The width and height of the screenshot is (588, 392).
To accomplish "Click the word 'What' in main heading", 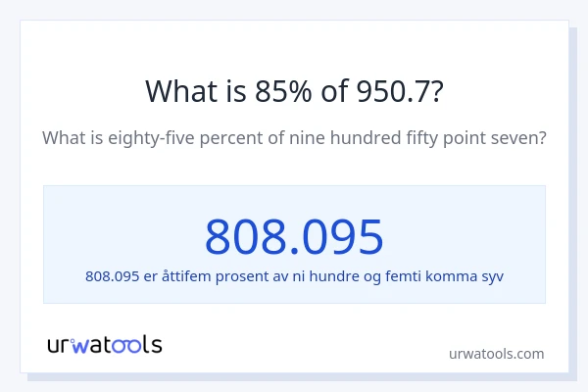I will tap(180, 91).
